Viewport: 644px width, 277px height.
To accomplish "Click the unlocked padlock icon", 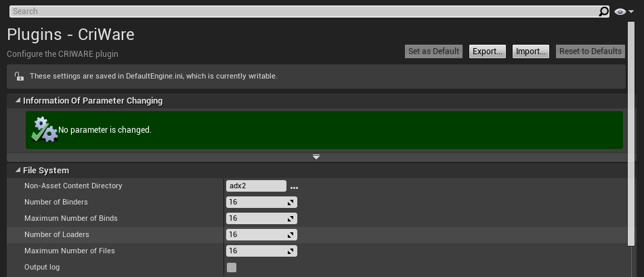I will [19, 76].
